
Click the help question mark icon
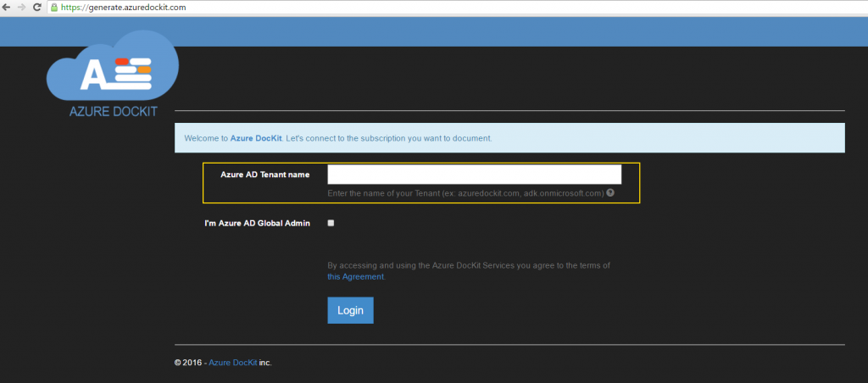tap(610, 193)
